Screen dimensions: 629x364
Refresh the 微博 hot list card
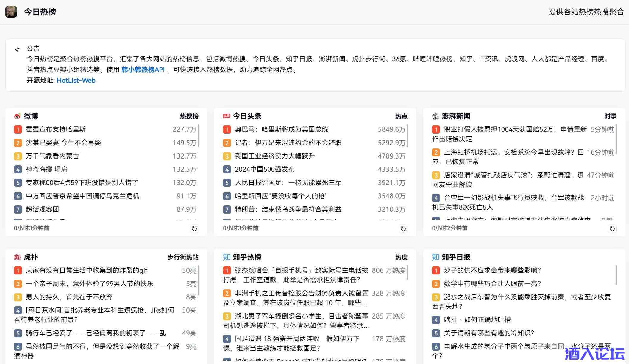click(194, 228)
